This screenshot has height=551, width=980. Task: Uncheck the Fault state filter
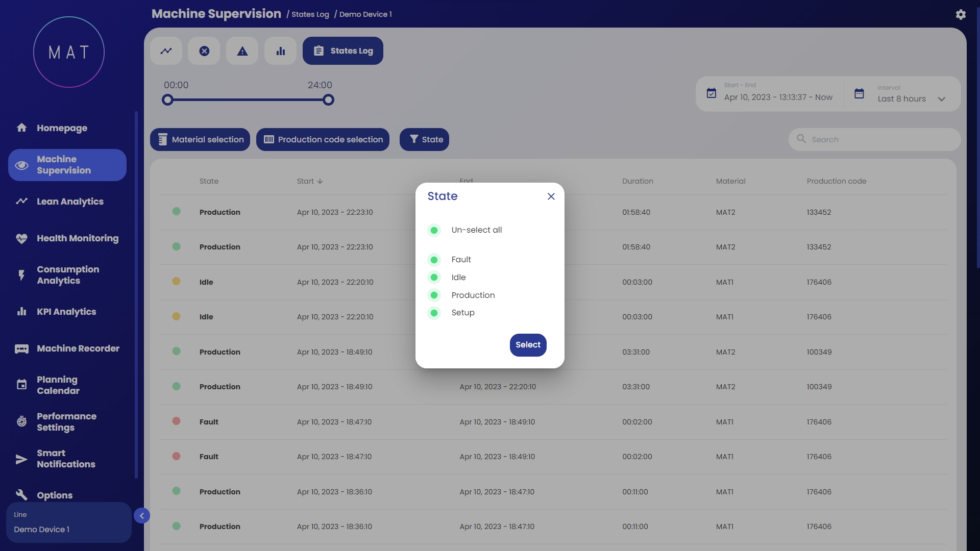(434, 260)
